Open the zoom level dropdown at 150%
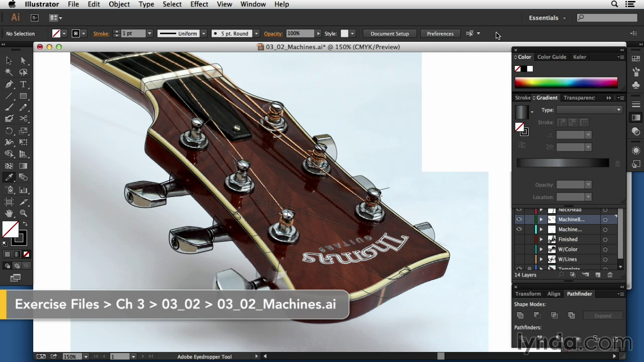Viewport: 644px width, 362px height. pos(86,356)
